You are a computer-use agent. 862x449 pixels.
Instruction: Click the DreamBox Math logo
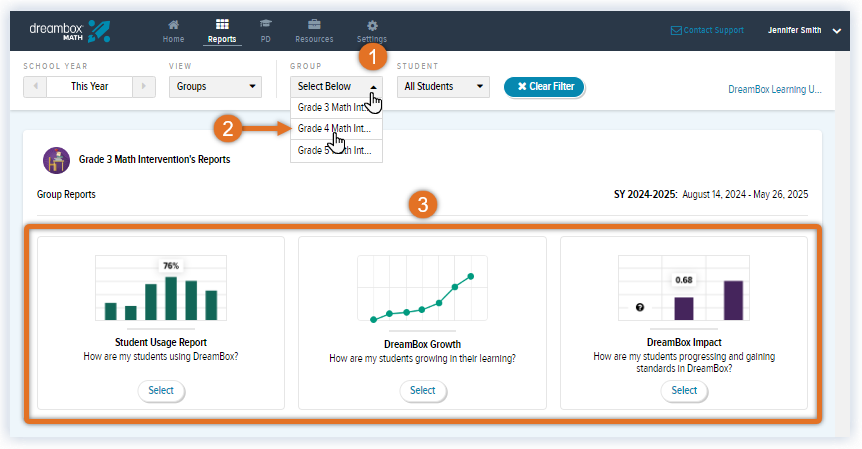69,30
